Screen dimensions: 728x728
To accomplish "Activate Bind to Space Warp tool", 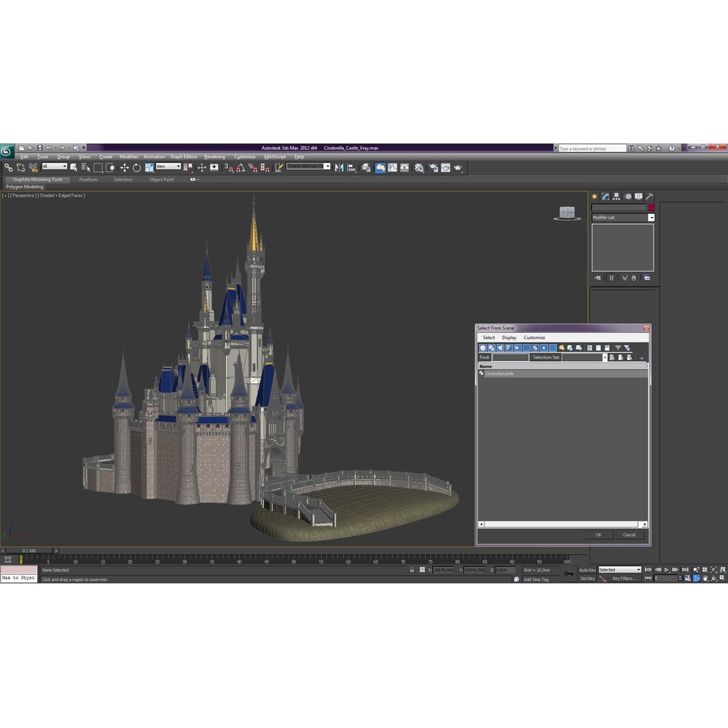I will pyautogui.click(x=33, y=168).
